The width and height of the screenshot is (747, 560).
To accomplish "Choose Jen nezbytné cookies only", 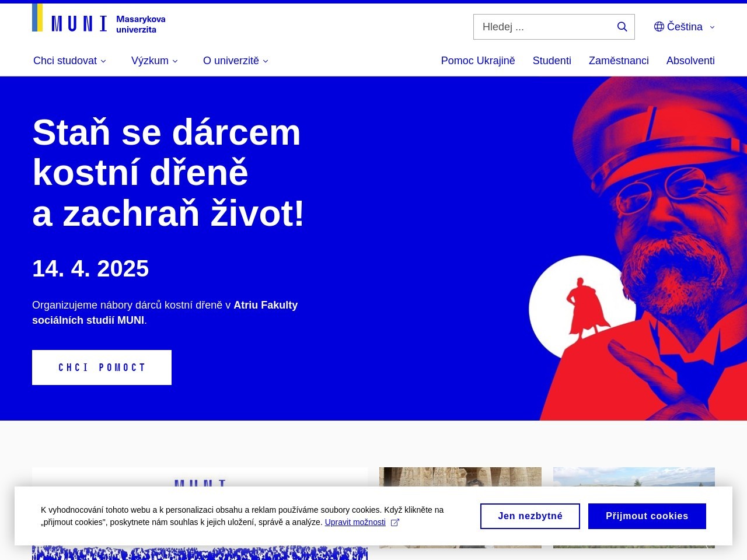I will (x=530, y=516).
